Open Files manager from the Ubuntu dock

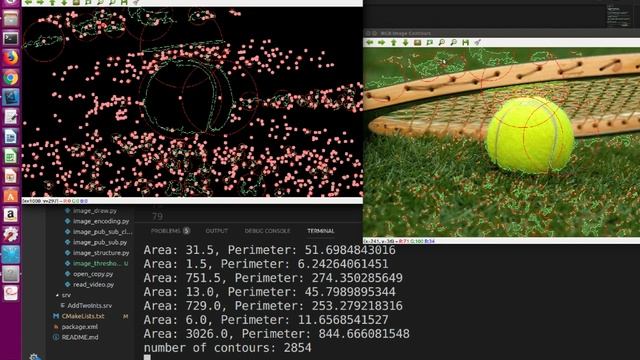(11, 19)
